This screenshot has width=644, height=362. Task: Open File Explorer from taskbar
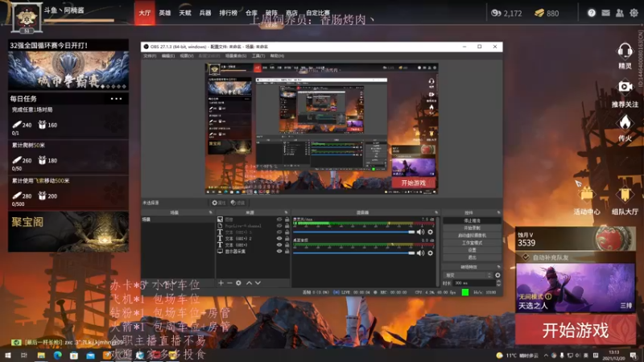(x=41, y=355)
